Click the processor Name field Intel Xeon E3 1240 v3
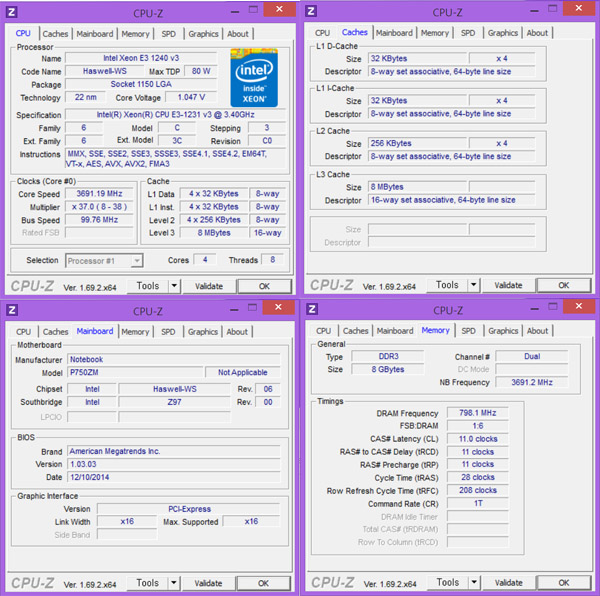The image size is (600, 596). (x=141, y=58)
